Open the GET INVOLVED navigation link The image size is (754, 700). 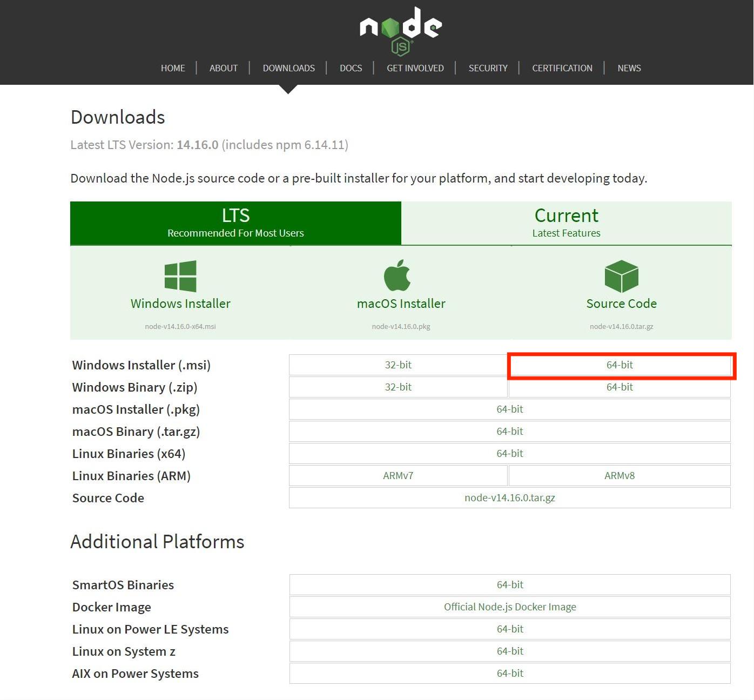tap(415, 68)
